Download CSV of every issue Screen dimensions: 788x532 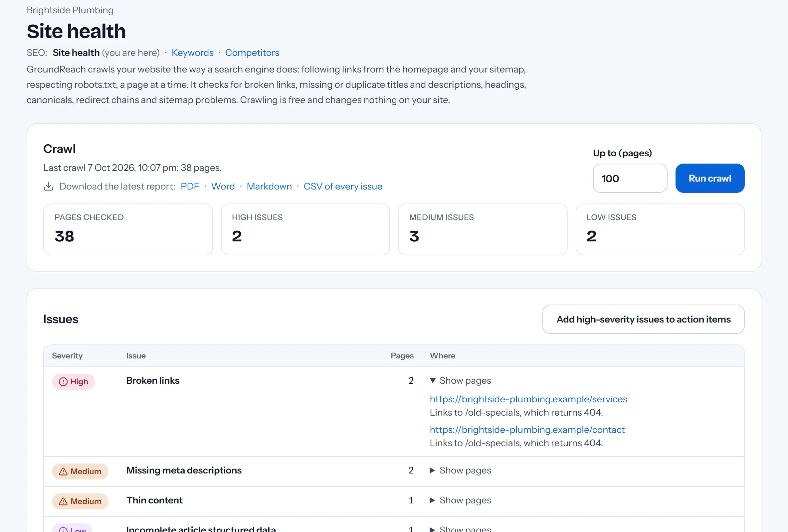[x=343, y=187]
